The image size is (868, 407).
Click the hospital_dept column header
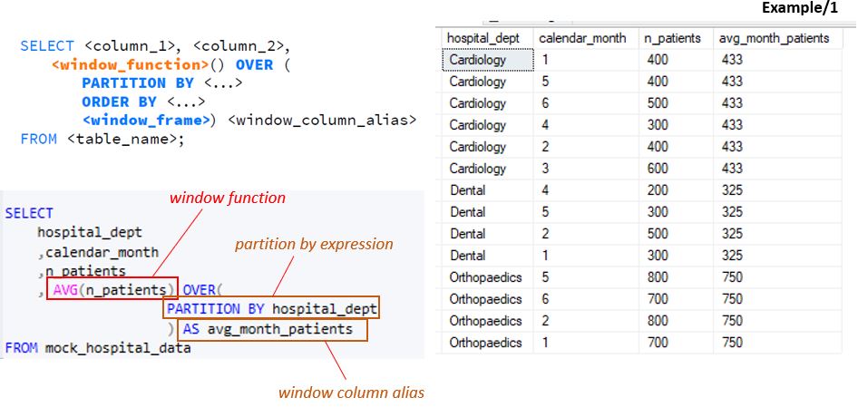click(x=486, y=38)
